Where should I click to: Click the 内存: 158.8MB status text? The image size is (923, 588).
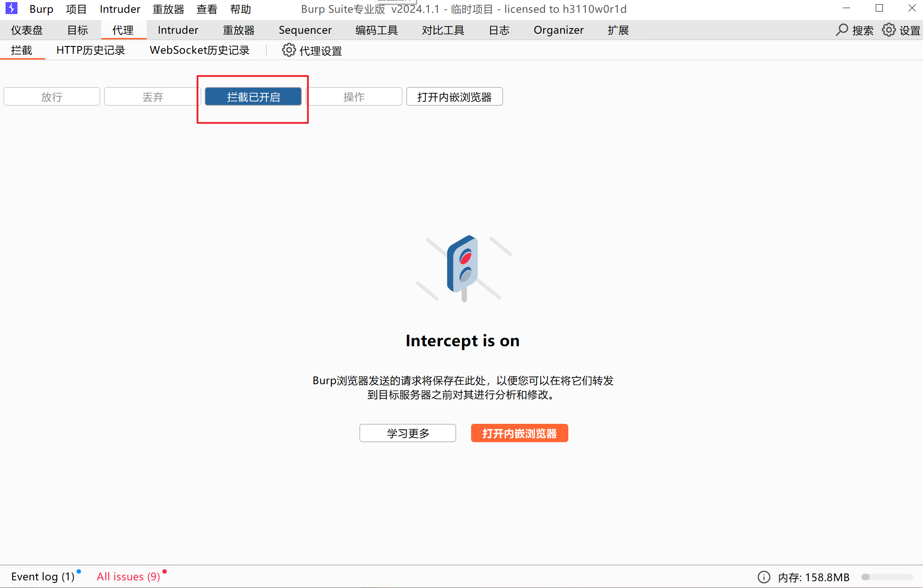point(814,577)
